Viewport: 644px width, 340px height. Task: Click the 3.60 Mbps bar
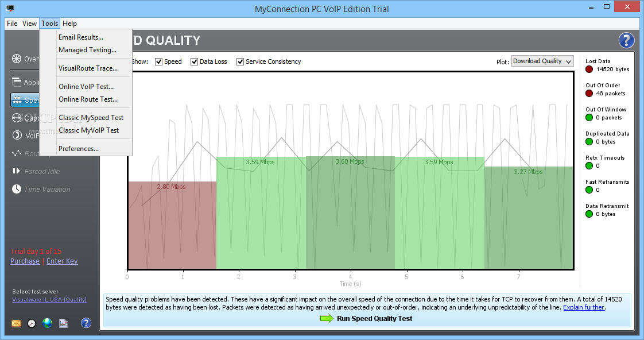point(350,212)
